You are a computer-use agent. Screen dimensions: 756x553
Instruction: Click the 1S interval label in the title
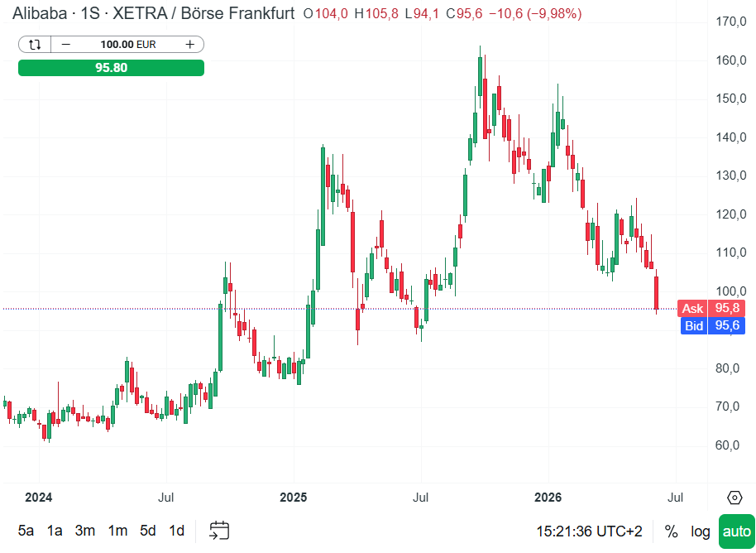tap(90, 13)
